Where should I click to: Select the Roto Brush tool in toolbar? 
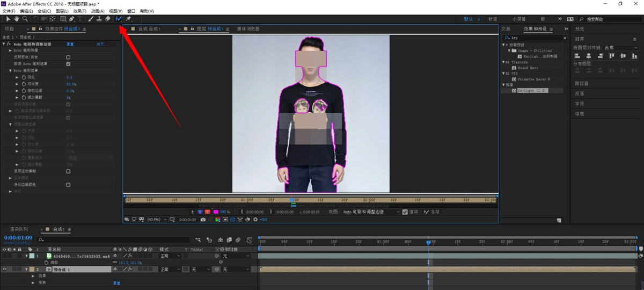(118, 19)
